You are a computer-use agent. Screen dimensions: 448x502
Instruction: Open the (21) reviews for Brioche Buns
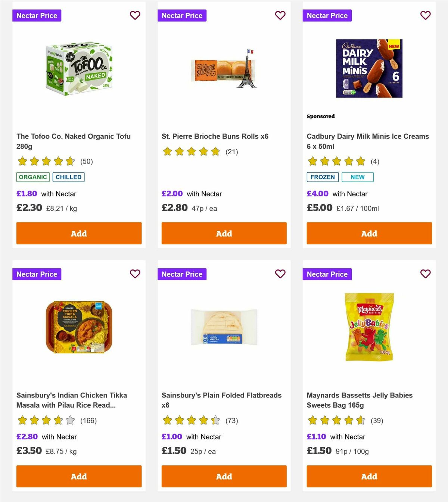[231, 152]
